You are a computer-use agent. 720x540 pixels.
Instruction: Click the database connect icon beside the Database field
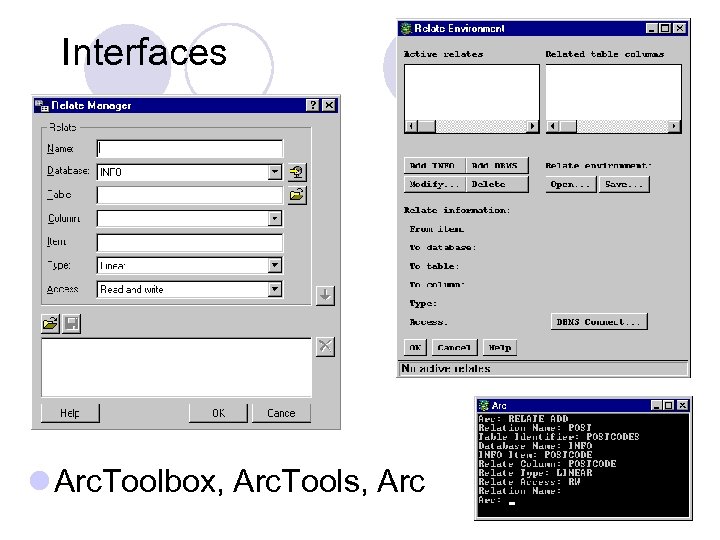298,172
